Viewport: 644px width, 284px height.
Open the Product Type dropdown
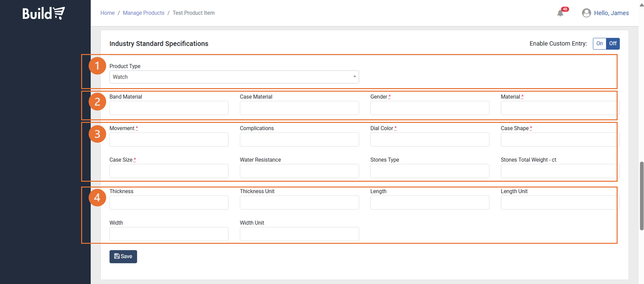point(234,77)
